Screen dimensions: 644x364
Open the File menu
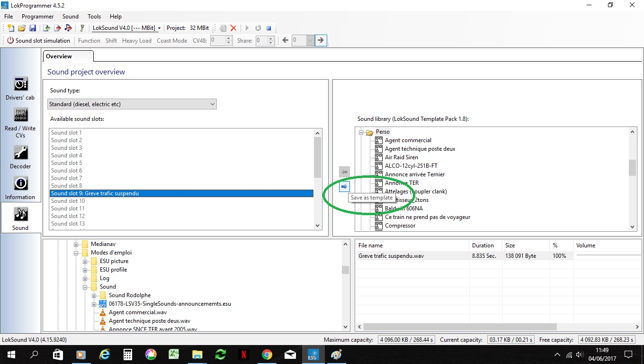click(x=9, y=17)
